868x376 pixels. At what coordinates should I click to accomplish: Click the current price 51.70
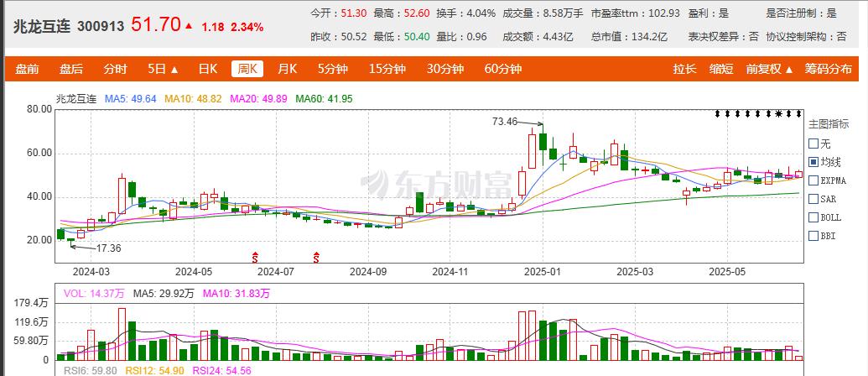coord(156,24)
